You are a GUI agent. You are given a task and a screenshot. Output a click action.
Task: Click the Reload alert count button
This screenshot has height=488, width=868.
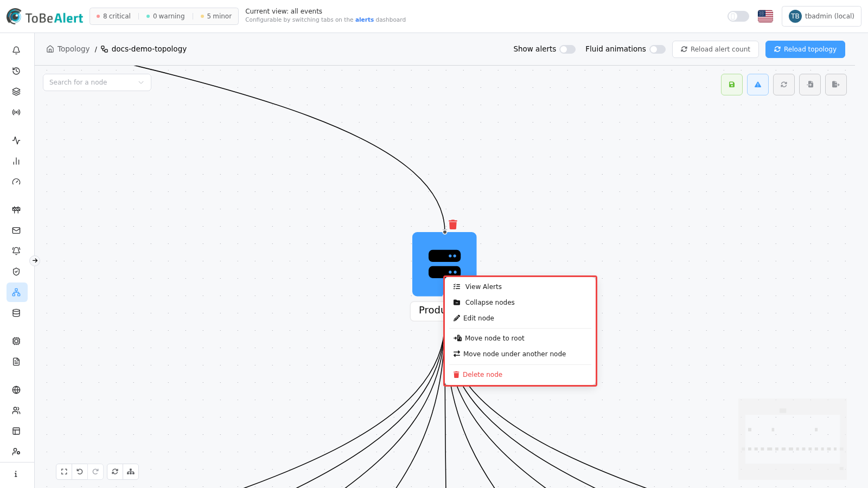(716, 49)
